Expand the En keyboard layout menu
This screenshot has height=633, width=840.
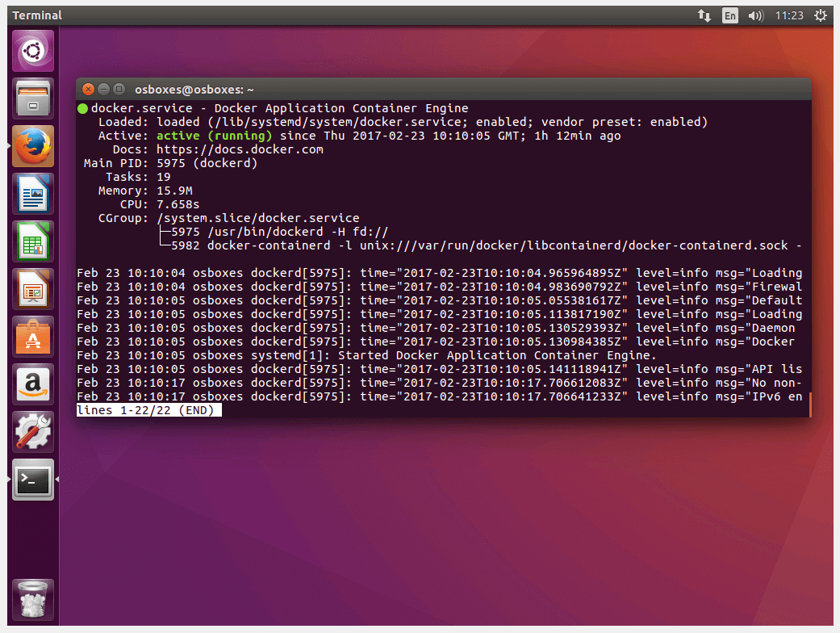(x=729, y=15)
